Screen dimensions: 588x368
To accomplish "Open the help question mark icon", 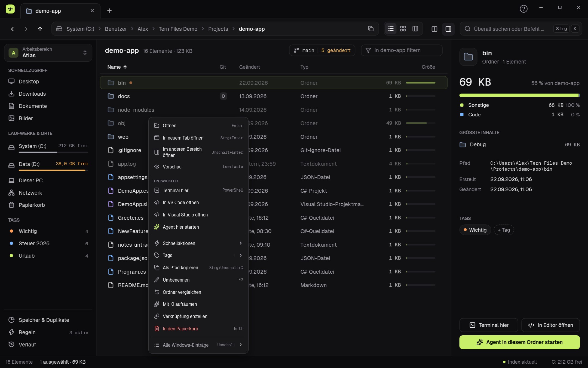I will (523, 9).
